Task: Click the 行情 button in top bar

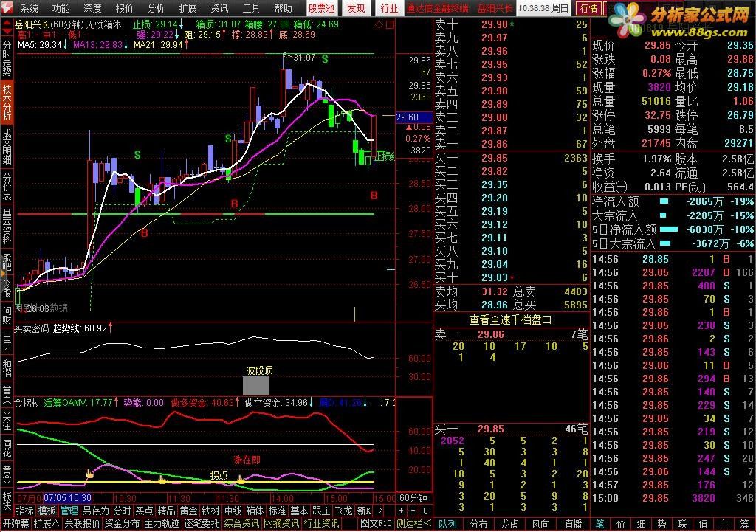Action: tap(588, 8)
